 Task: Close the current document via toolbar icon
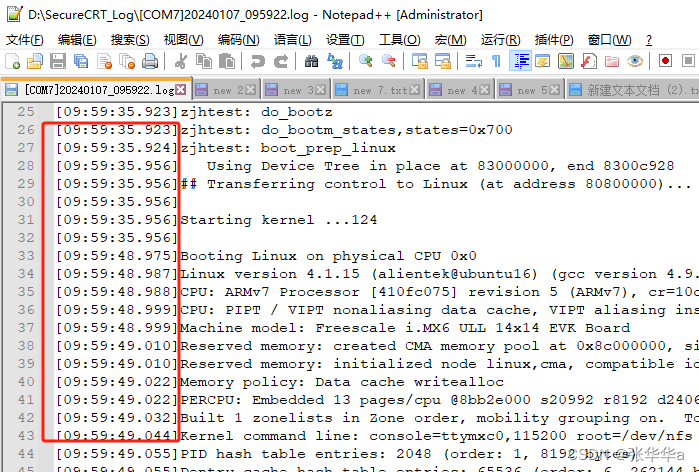coord(104,61)
